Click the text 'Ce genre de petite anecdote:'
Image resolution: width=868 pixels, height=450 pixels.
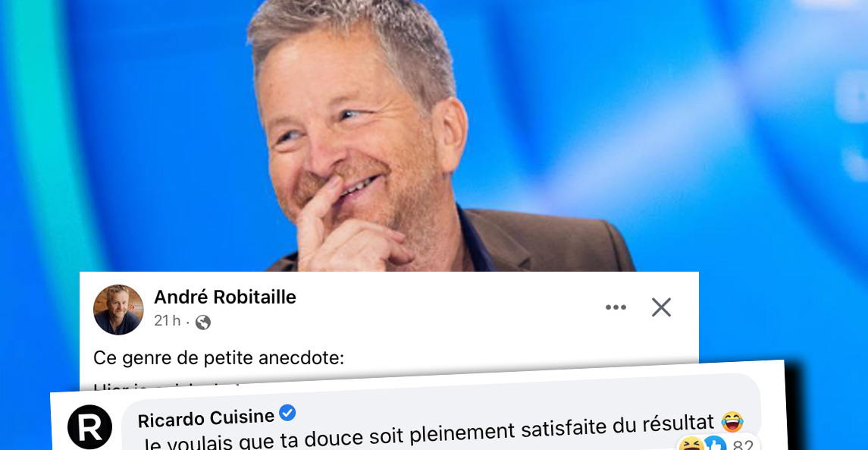[218, 358]
